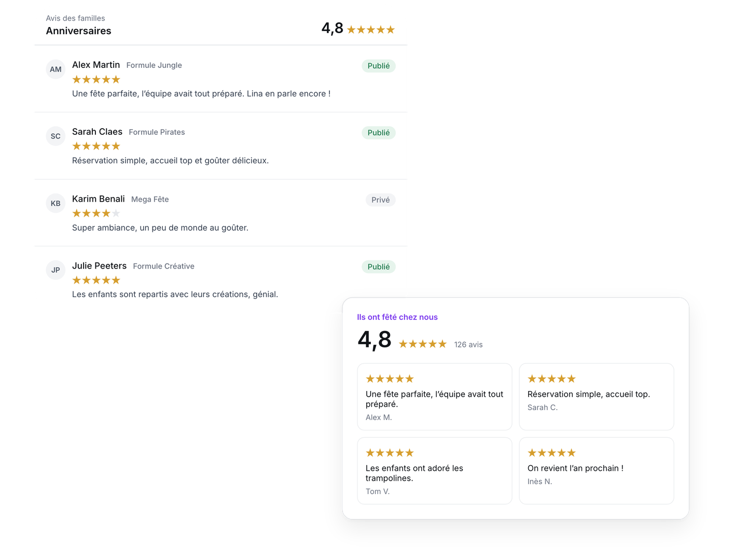The height and width of the screenshot is (560, 747).
Task: Click the stars beside 126 avis
Action: [x=423, y=344]
